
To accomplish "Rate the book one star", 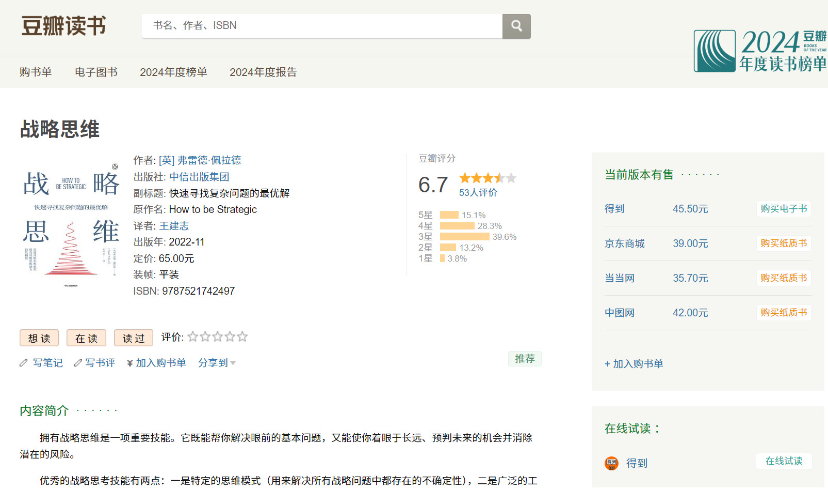I will coord(193,336).
